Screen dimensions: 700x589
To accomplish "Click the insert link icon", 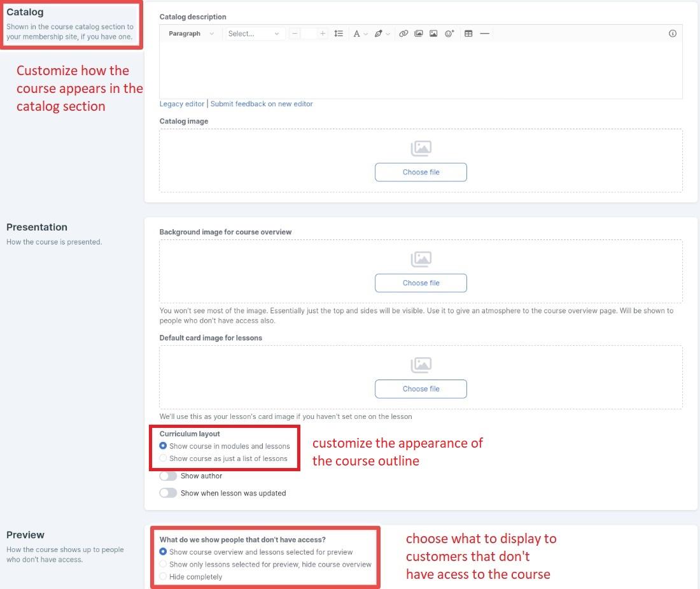I will click(403, 34).
